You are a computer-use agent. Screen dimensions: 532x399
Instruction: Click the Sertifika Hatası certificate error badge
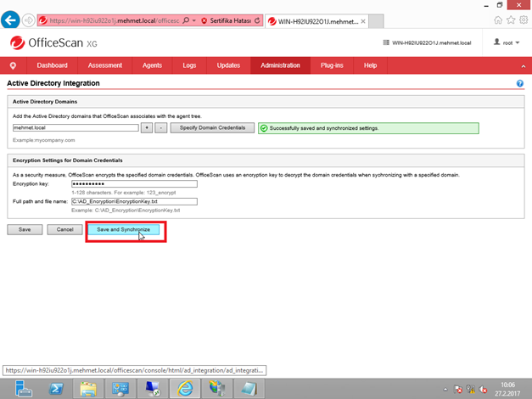(227, 20)
